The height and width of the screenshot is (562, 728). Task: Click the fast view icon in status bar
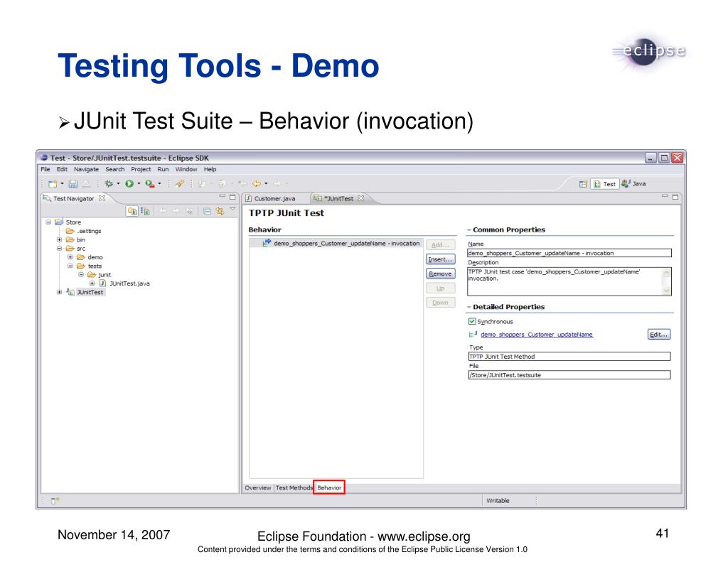tap(55, 501)
